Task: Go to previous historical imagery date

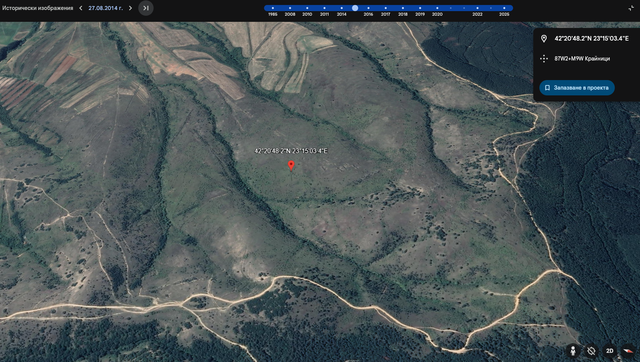Action: click(x=80, y=8)
